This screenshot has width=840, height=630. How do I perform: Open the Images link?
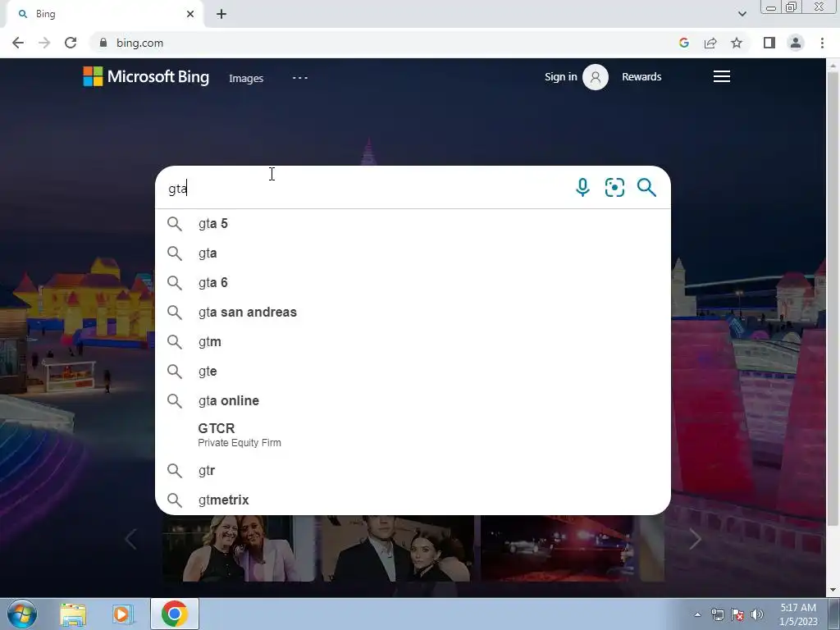click(x=246, y=78)
